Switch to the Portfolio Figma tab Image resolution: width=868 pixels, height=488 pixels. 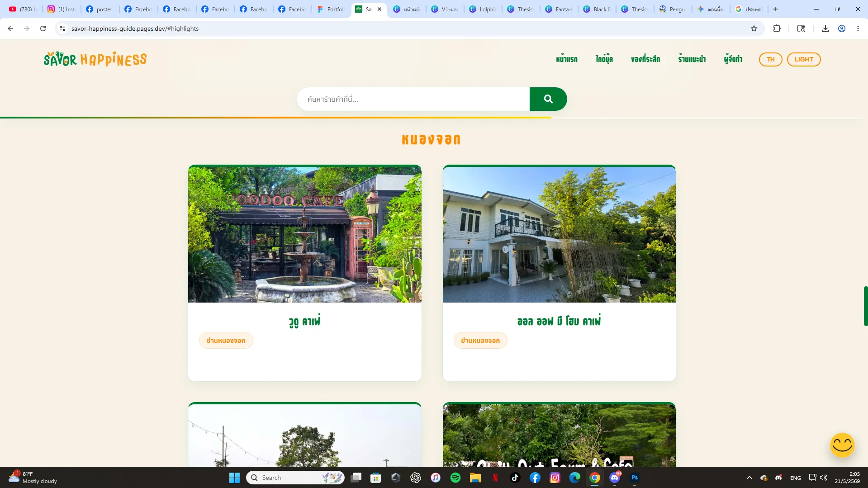pos(331,9)
